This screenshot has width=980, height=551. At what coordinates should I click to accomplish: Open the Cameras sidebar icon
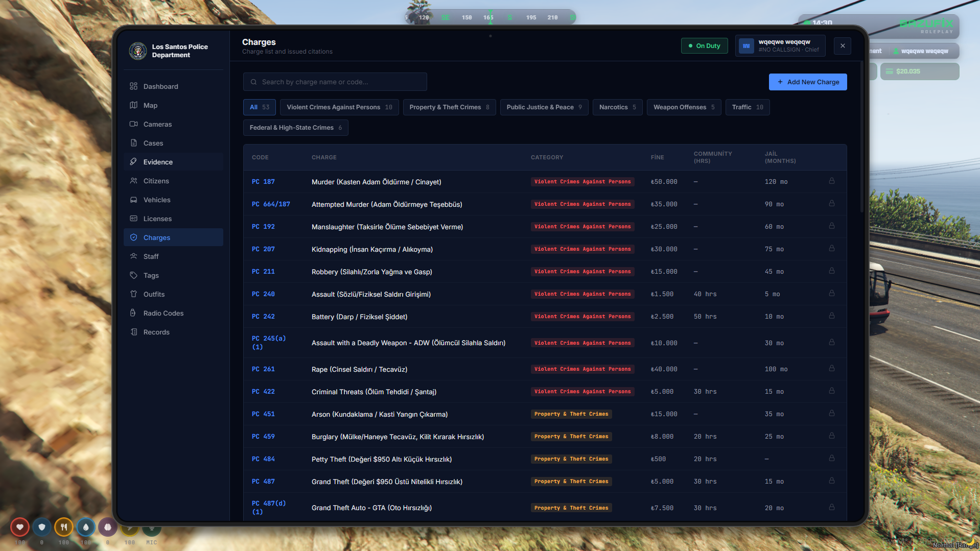[x=133, y=124]
